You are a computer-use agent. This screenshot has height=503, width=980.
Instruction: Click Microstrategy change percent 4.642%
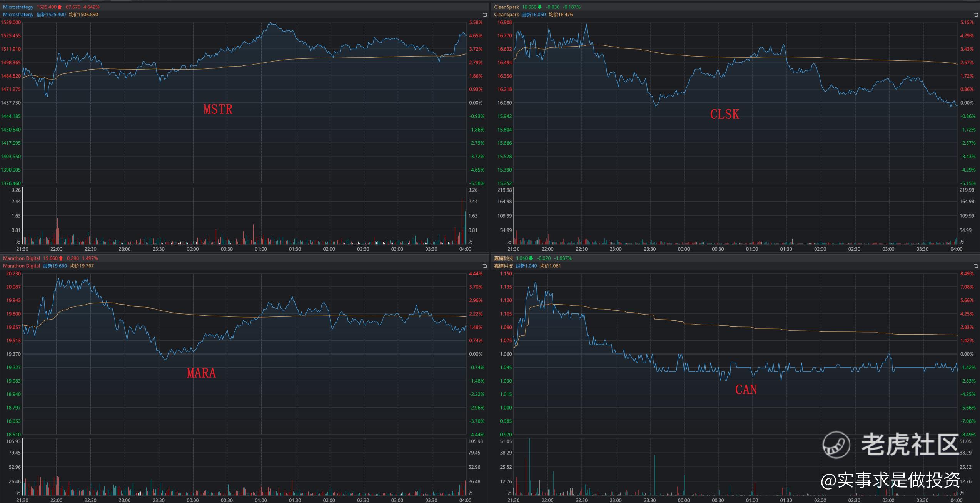click(92, 7)
